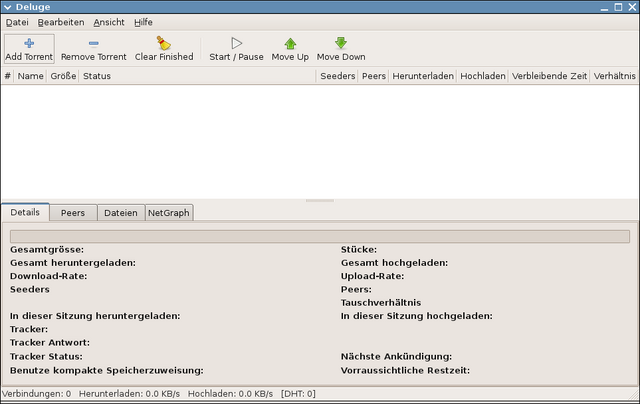Click the Nächste Ankündigung: label
This screenshot has width=640, height=404.
coord(396,357)
